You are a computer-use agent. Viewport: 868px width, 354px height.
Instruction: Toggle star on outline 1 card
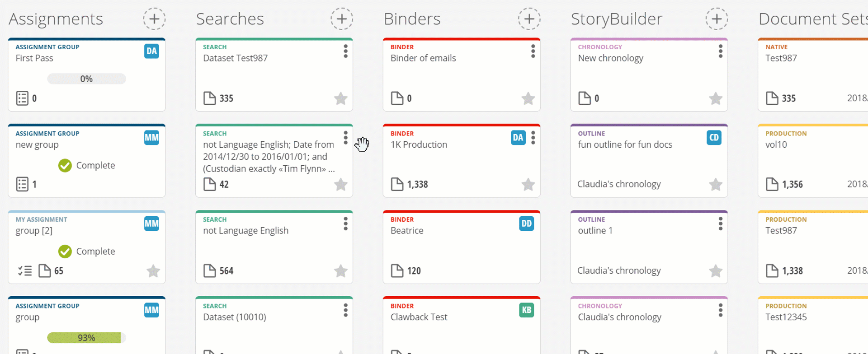[x=716, y=271]
